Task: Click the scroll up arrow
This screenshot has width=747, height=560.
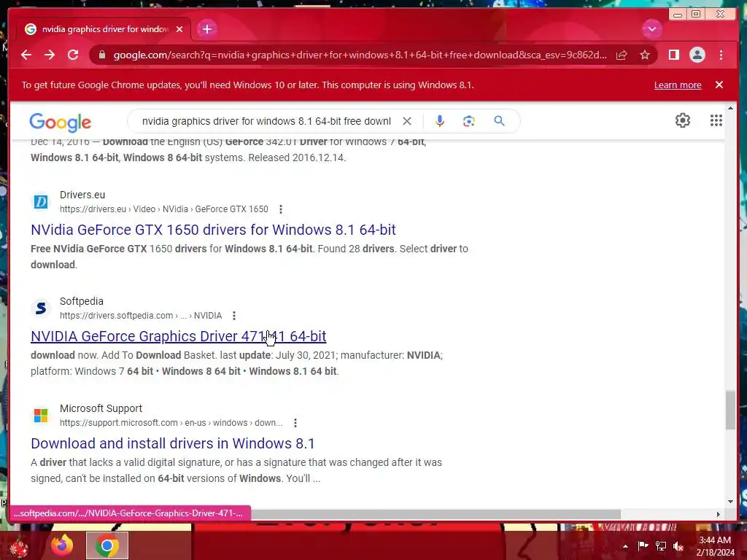Action: coord(730,109)
